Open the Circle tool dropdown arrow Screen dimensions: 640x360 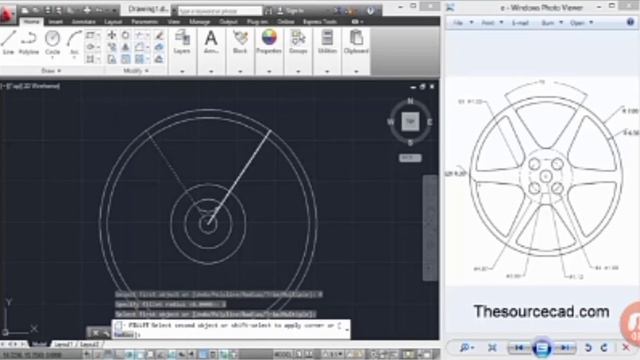tap(52, 58)
